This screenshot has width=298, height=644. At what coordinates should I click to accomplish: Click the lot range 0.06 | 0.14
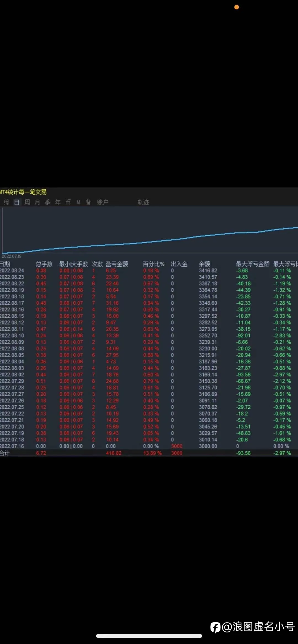pyautogui.click(x=71, y=329)
